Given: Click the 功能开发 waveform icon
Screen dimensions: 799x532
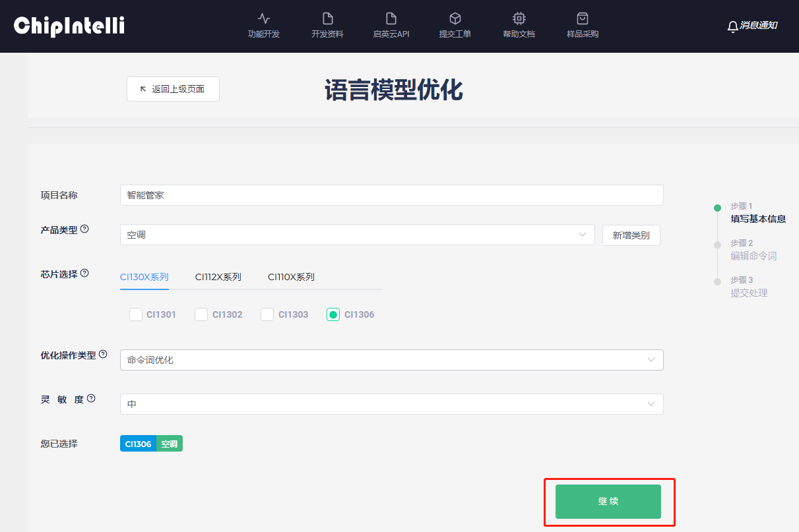Looking at the screenshot, I should pyautogui.click(x=264, y=18).
